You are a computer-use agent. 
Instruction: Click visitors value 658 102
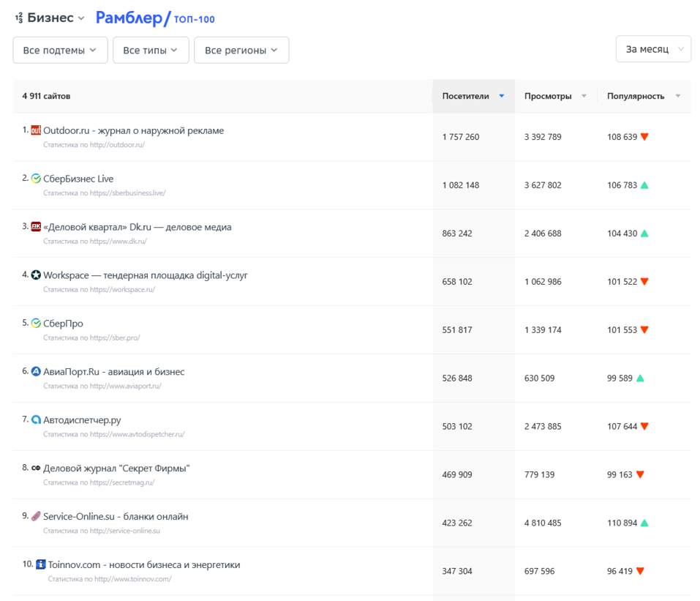coord(457,282)
